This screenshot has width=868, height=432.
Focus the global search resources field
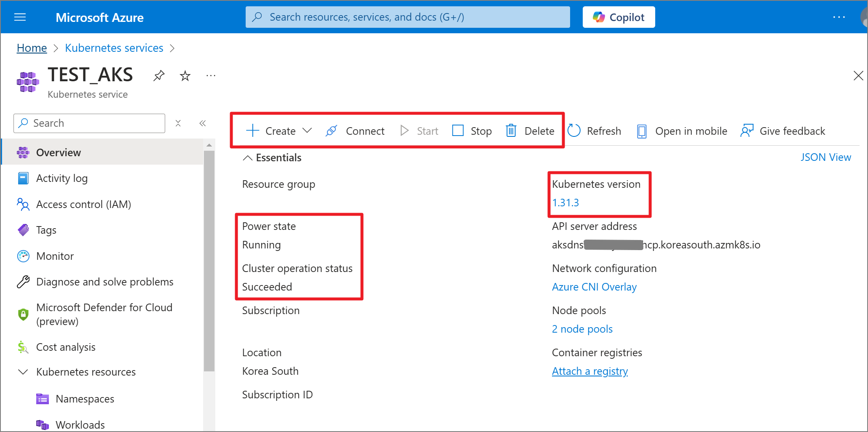point(407,17)
